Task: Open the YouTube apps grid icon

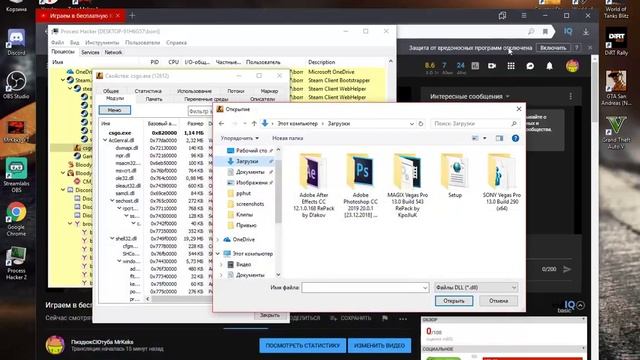Action: (x=511, y=66)
